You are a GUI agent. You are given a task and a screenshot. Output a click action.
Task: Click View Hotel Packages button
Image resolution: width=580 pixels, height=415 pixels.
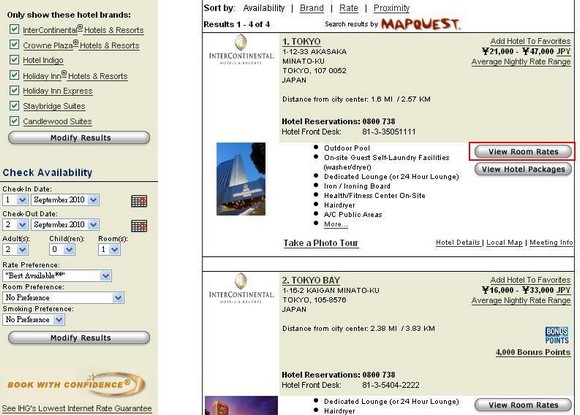click(x=523, y=169)
